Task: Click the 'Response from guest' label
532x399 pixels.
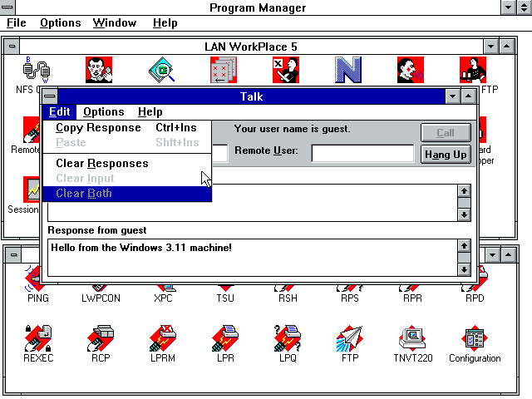Action: click(97, 230)
